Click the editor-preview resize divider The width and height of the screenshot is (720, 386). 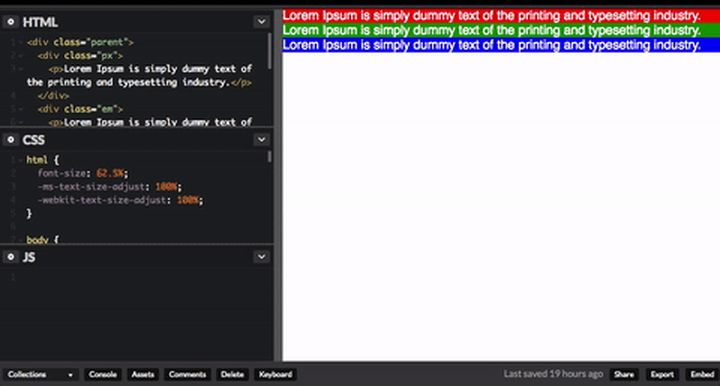(x=278, y=185)
